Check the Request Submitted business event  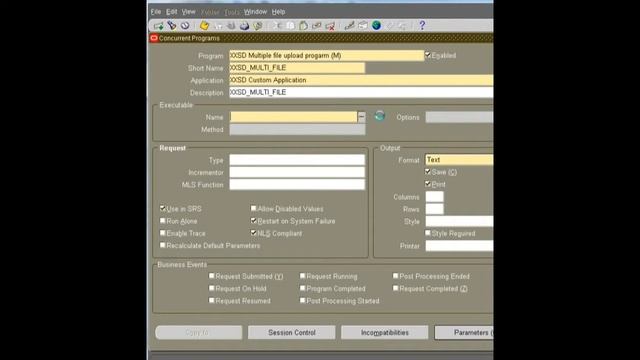coord(211,276)
